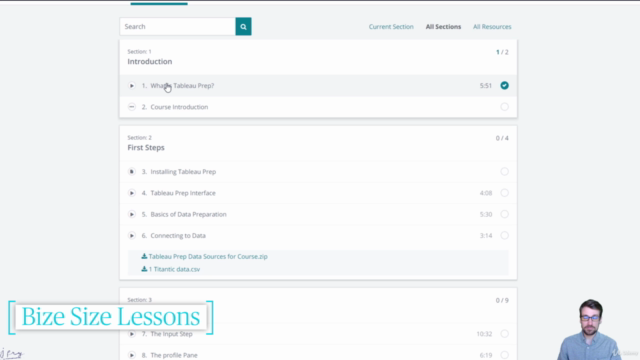Viewport: 640px width, 360px height.
Task: Open lesson Course Introduction
Action: 179,107
